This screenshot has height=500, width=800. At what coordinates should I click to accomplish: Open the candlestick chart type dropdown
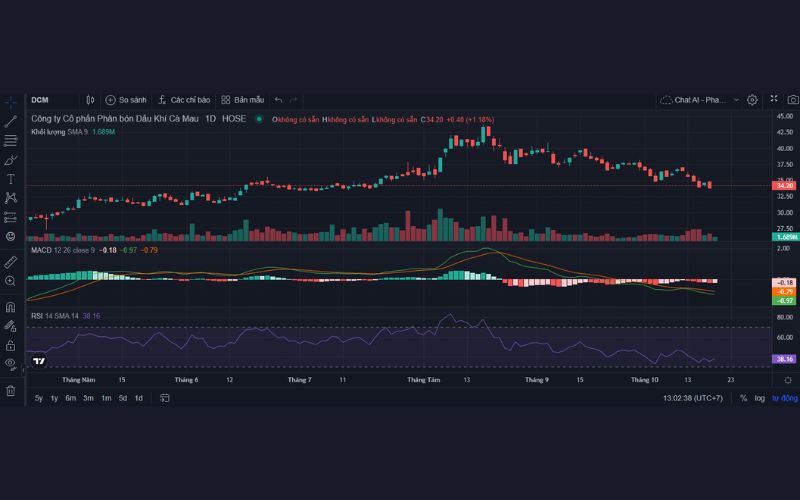pos(90,100)
